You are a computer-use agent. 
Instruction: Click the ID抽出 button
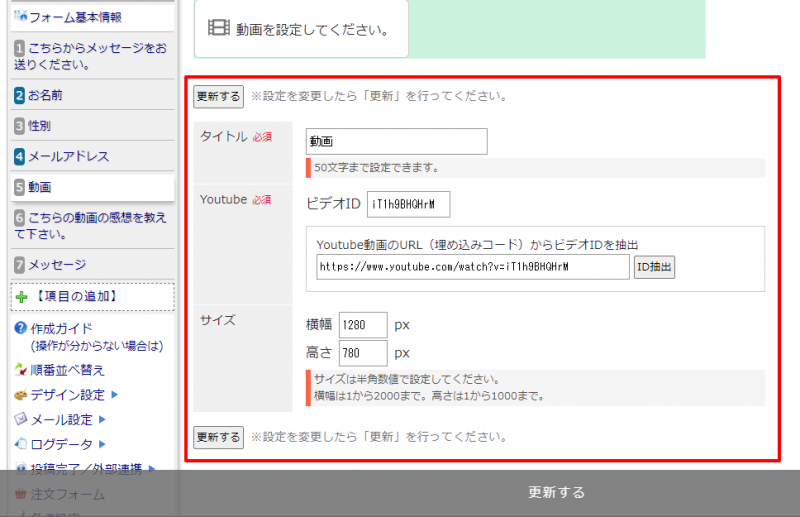tap(655, 267)
